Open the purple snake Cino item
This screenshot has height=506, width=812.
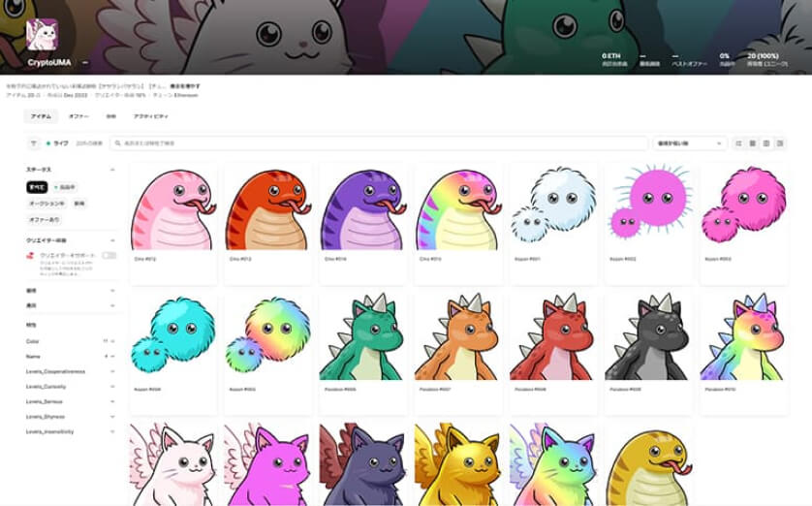[x=363, y=224]
